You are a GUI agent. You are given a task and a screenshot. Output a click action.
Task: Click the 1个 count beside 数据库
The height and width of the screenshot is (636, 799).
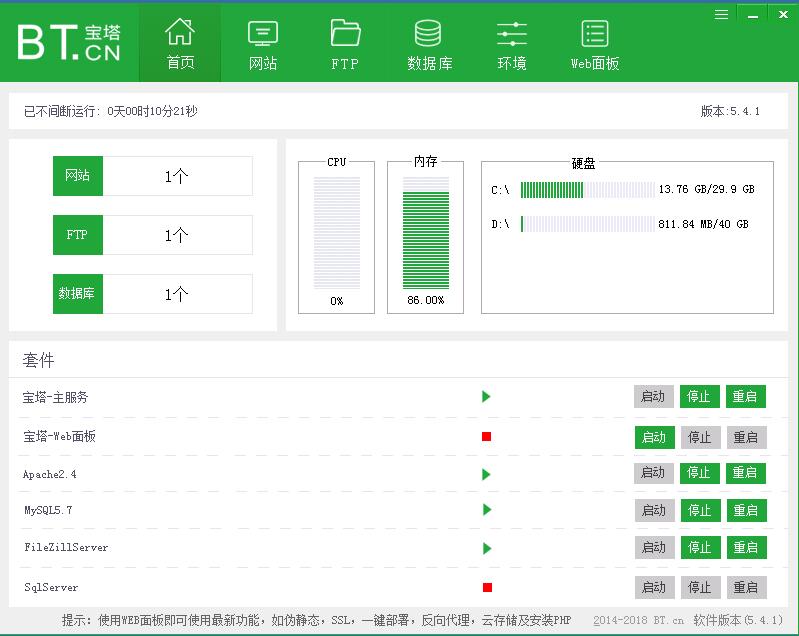176,295
